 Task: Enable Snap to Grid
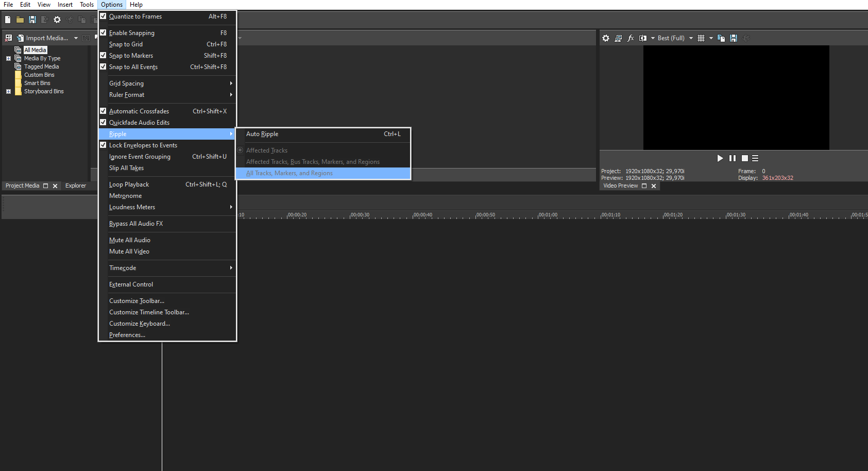click(x=167, y=44)
